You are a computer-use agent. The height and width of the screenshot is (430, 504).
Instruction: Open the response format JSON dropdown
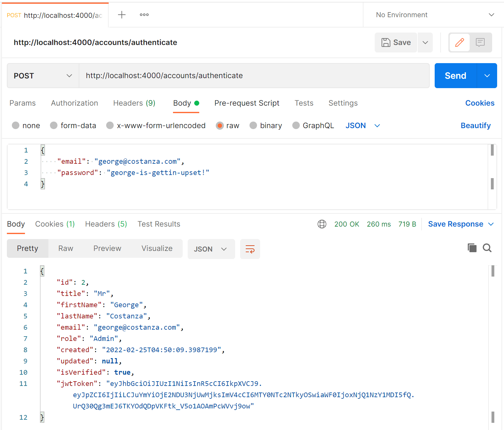click(211, 249)
